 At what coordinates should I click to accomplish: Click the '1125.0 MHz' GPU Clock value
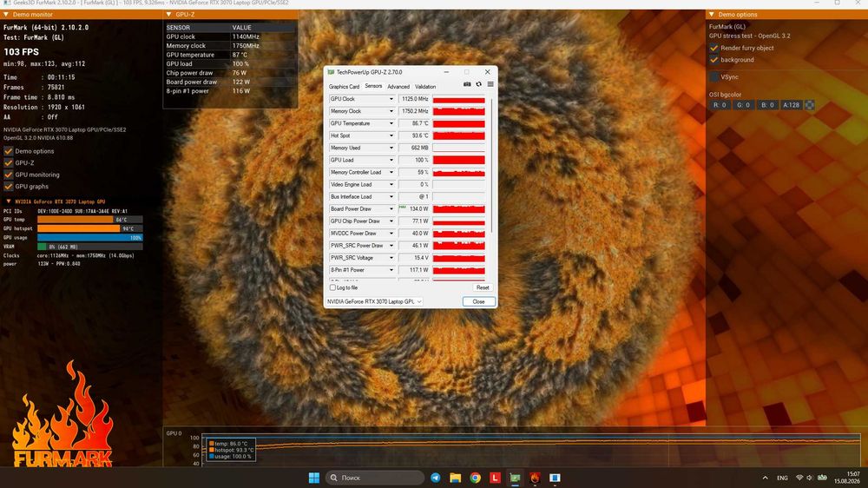414,99
